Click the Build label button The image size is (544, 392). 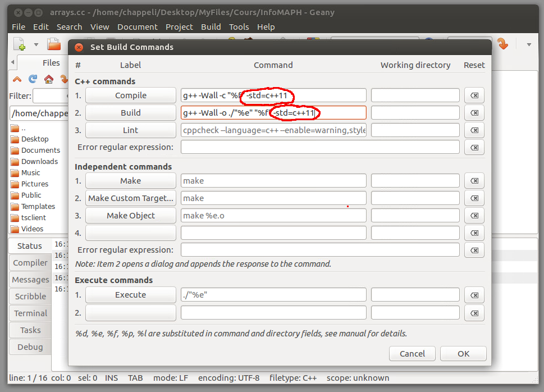point(131,113)
